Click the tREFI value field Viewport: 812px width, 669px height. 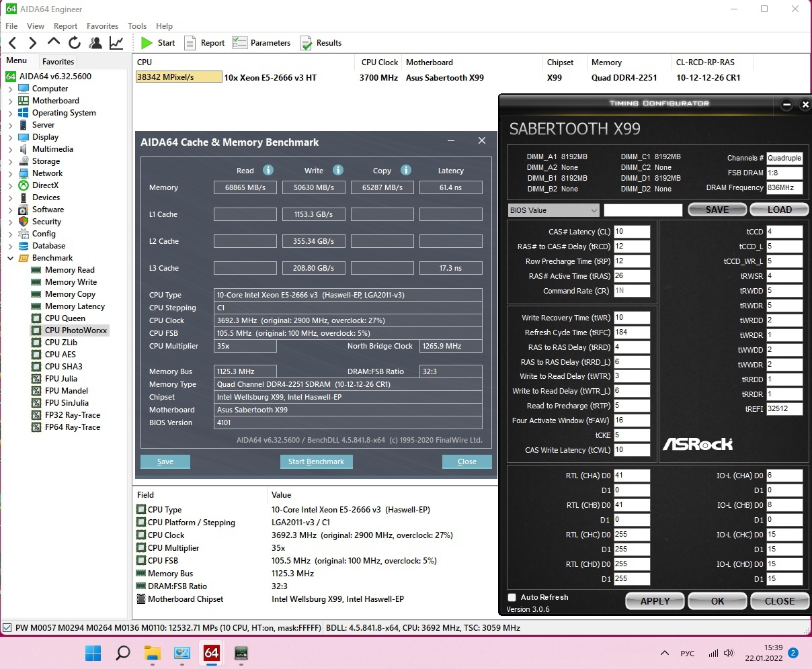[x=784, y=409]
